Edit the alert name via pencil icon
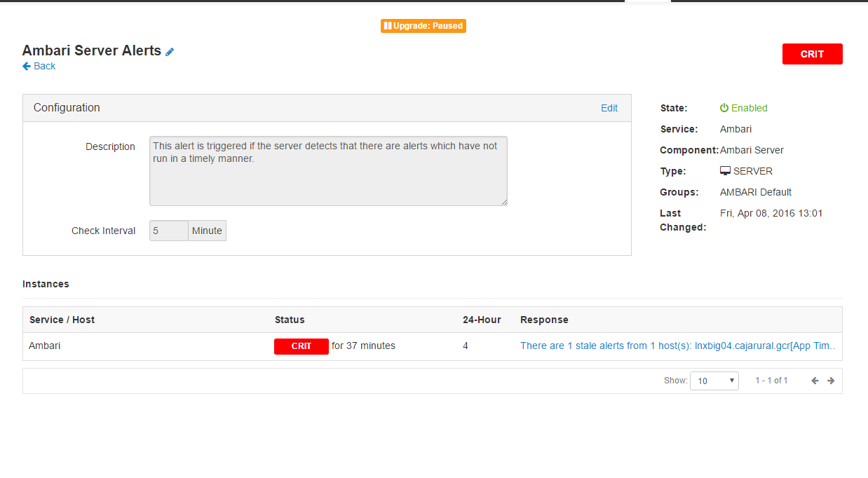868x478 pixels. coord(170,50)
